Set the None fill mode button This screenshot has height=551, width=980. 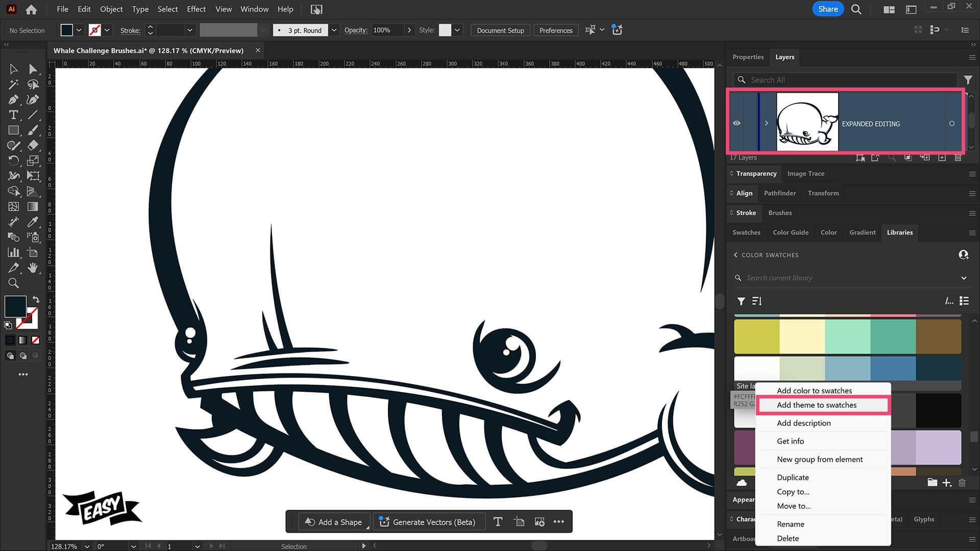[x=36, y=340]
